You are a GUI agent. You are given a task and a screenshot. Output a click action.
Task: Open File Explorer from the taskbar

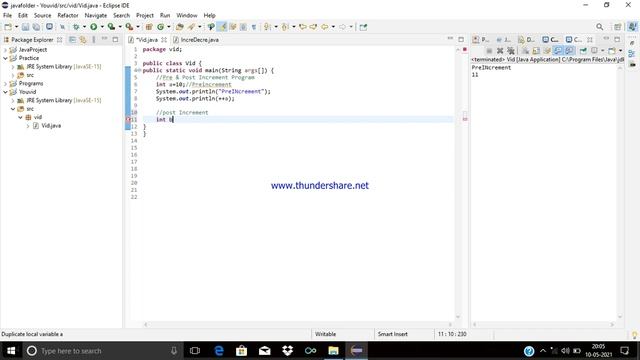(333, 351)
